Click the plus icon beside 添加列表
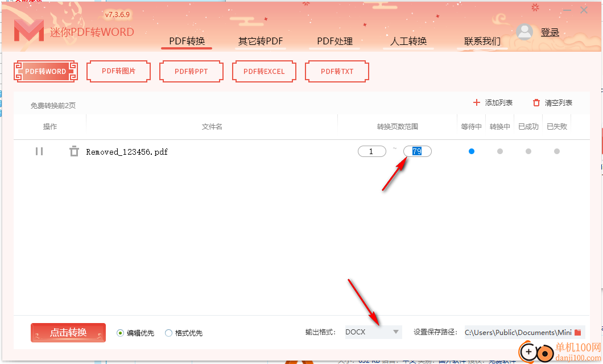Viewport: 603px width, 364px height. 477,102
